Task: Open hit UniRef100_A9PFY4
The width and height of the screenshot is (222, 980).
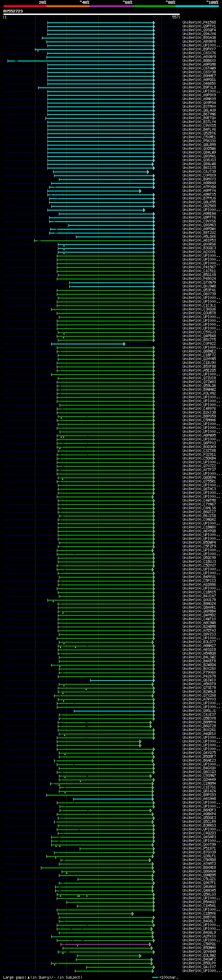Action: 199,191
